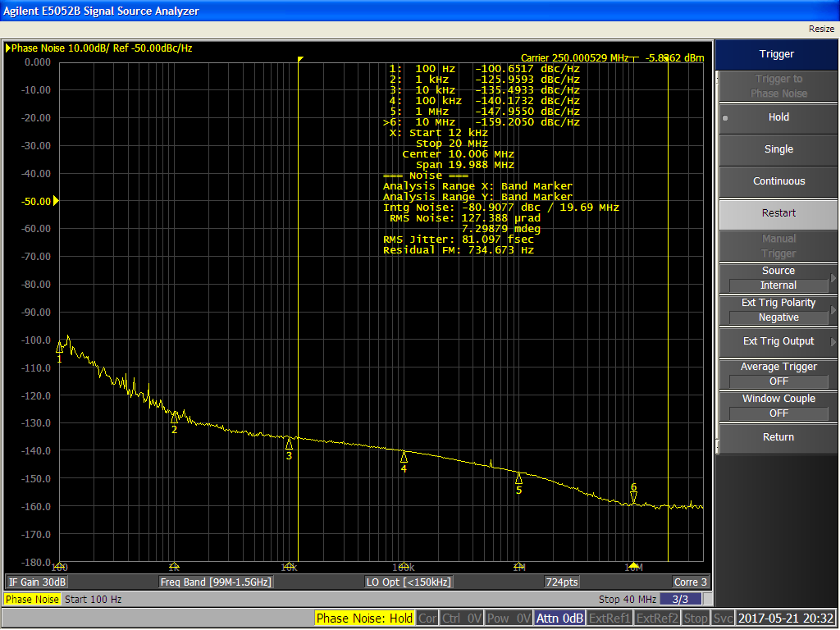Click the Cor correction status indicator
840x630 pixels.
[x=427, y=619]
